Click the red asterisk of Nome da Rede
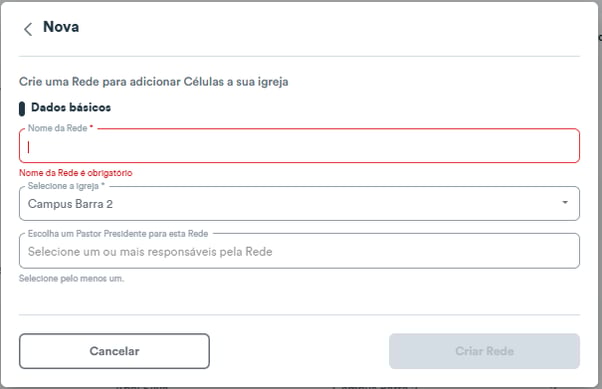The height and width of the screenshot is (389, 602). [91, 127]
